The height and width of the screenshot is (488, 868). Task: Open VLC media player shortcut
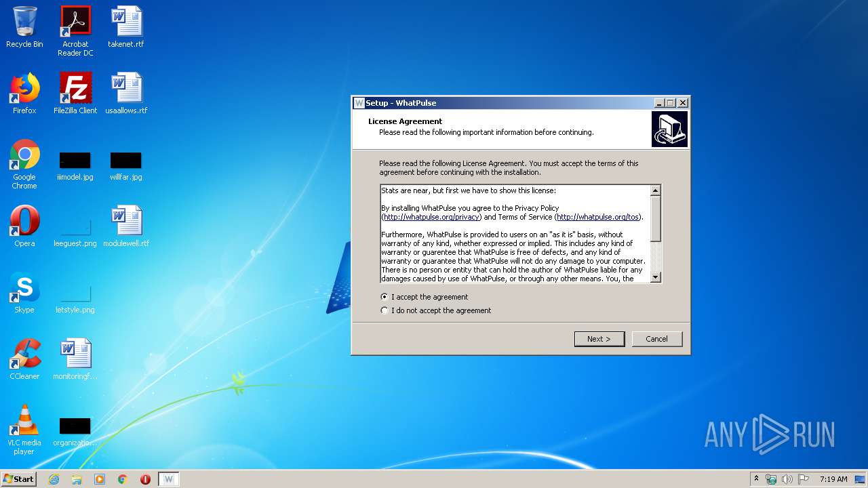pyautogui.click(x=24, y=430)
